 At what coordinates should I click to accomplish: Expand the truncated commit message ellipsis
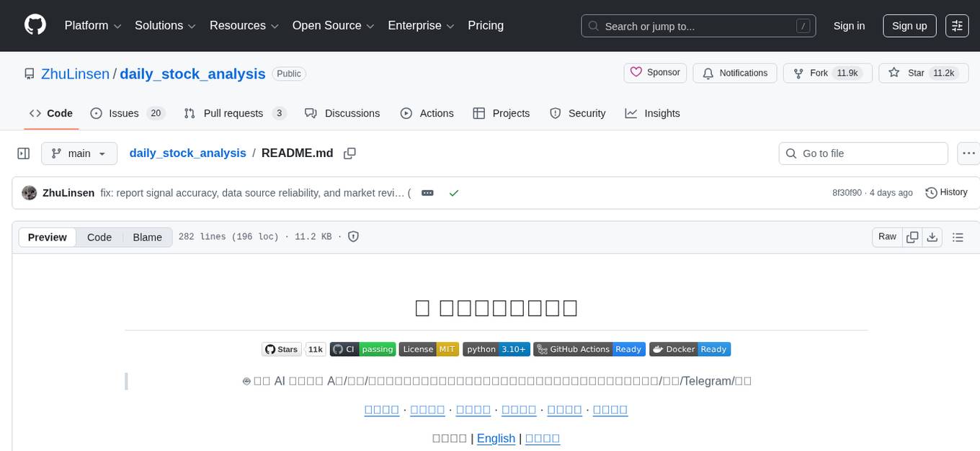pos(427,192)
